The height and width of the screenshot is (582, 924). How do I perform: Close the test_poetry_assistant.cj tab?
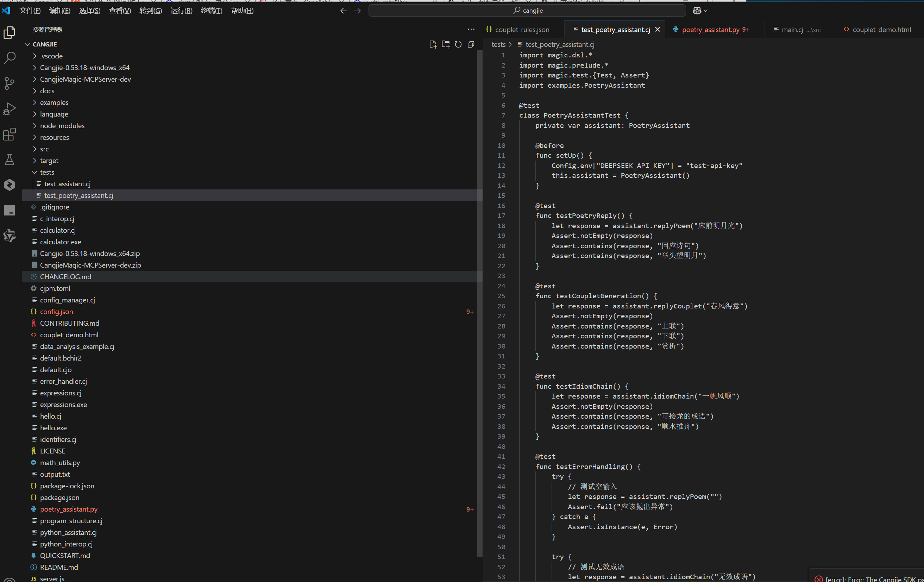coord(657,30)
